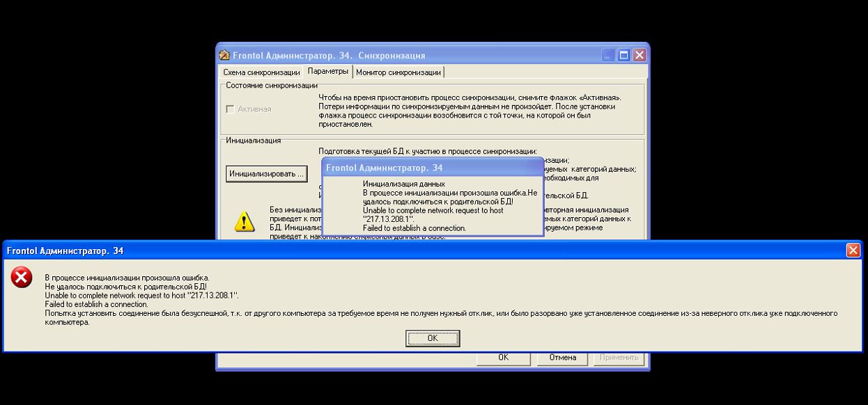Click the Frontol app icon in the title bar
Screen dimensions: 868x405
point(224,56)
